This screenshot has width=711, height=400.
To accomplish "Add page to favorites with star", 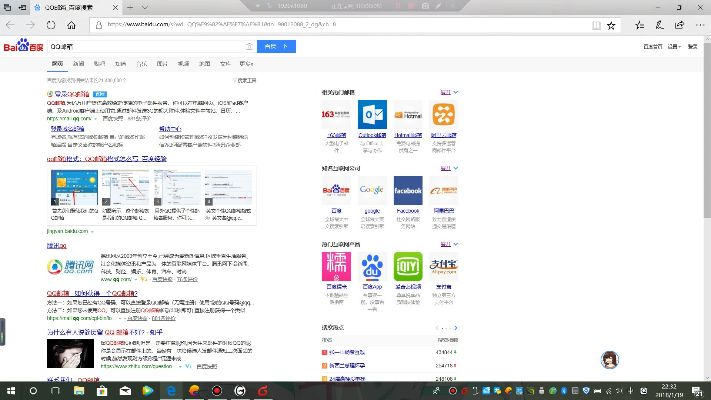I will point(611,25).
